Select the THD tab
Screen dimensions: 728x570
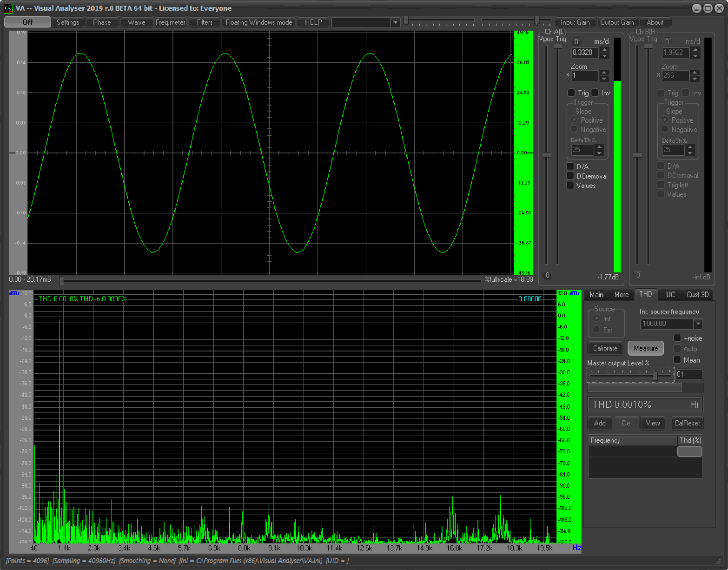[646, 294]
